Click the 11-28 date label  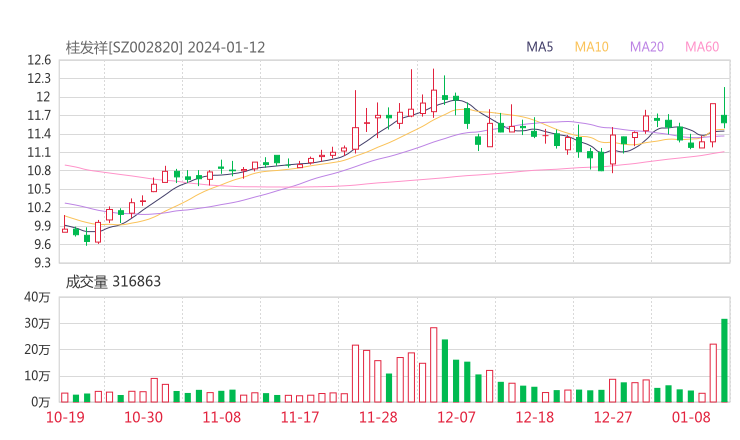378,417
